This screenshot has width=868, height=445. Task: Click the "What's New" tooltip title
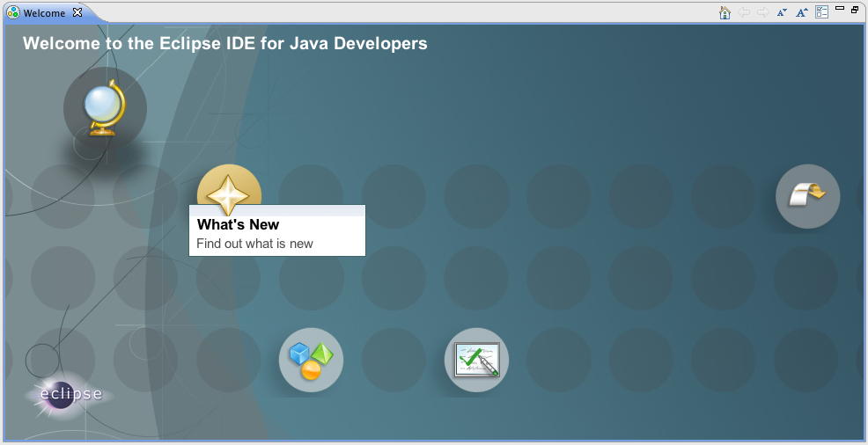click(x=238, y=224)
